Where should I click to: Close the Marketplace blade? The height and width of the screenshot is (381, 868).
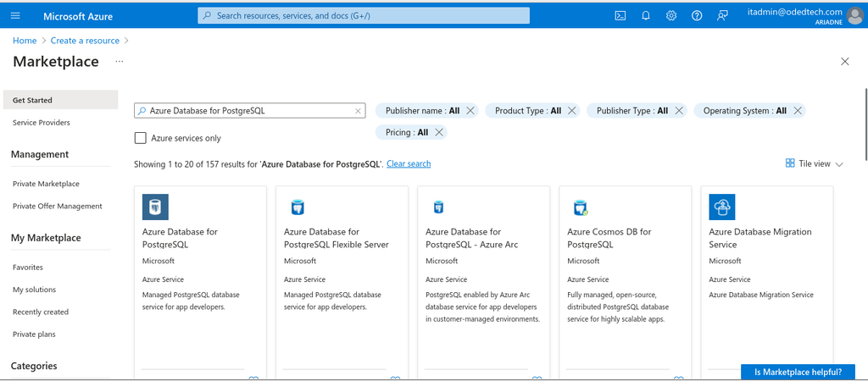[x=845, y=61]
